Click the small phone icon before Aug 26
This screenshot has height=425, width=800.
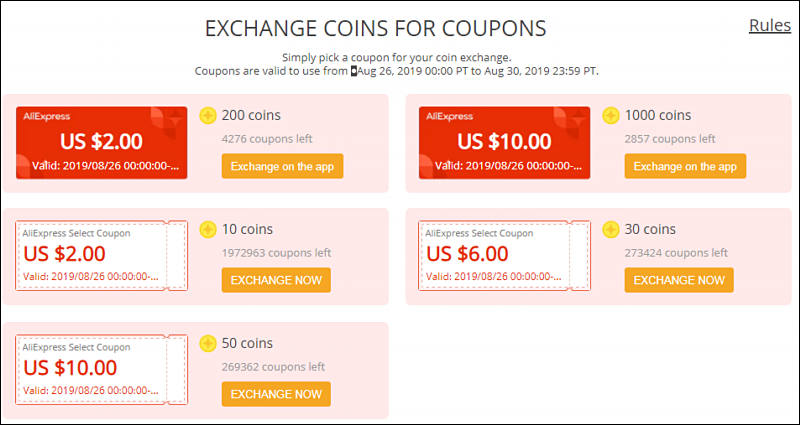point(354,71)
